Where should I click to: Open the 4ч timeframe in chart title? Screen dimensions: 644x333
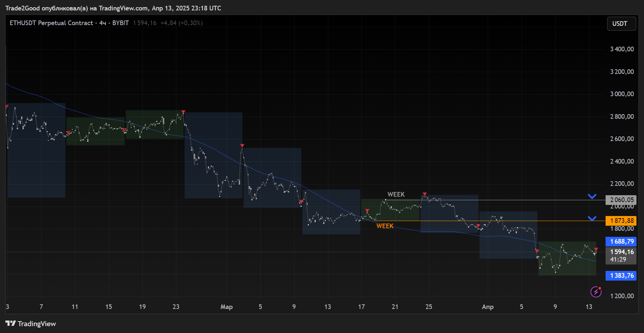(103, 23)
